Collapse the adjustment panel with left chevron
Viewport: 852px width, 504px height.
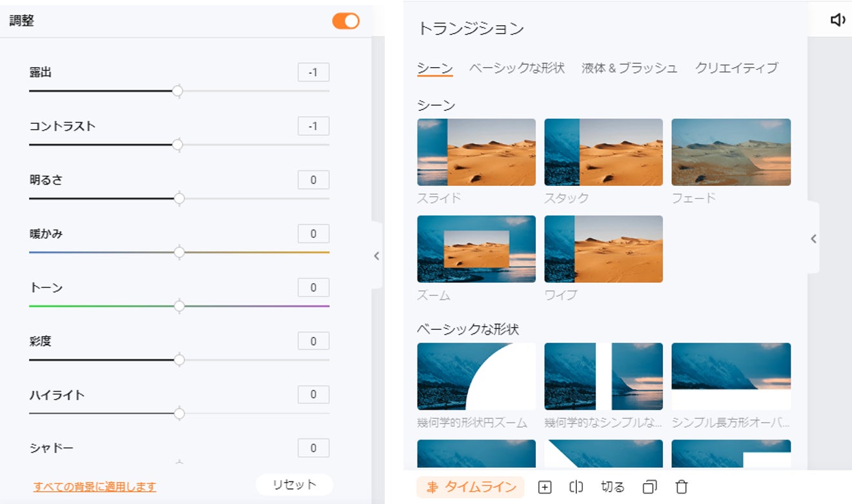click(x=377, y=256)
